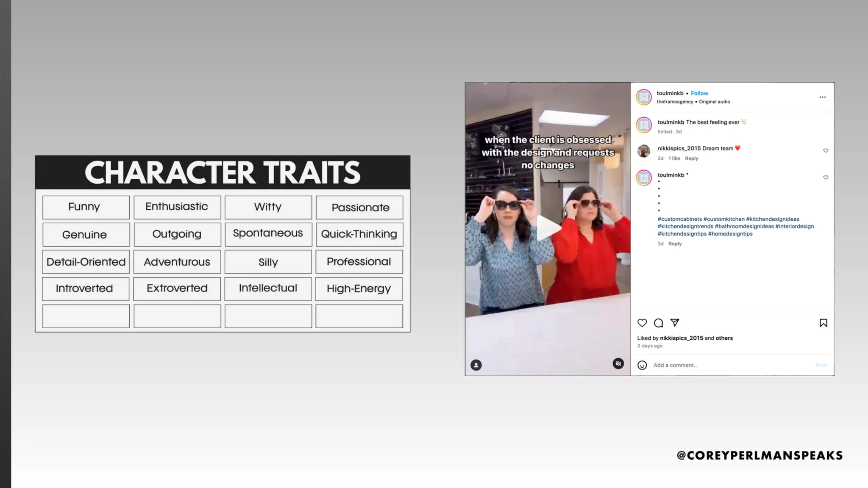Show tagged people on video

(476, 365)
